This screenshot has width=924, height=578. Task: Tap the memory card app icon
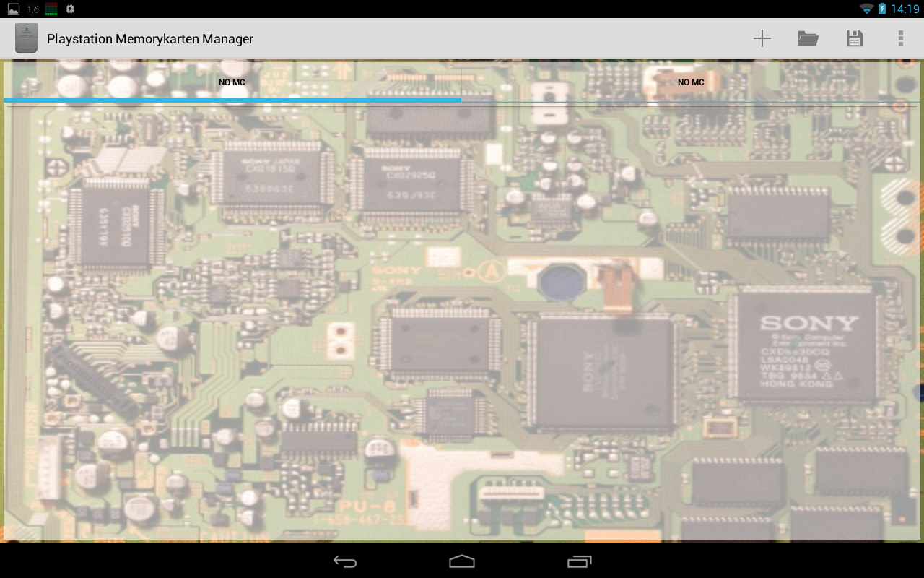[26, 38]
